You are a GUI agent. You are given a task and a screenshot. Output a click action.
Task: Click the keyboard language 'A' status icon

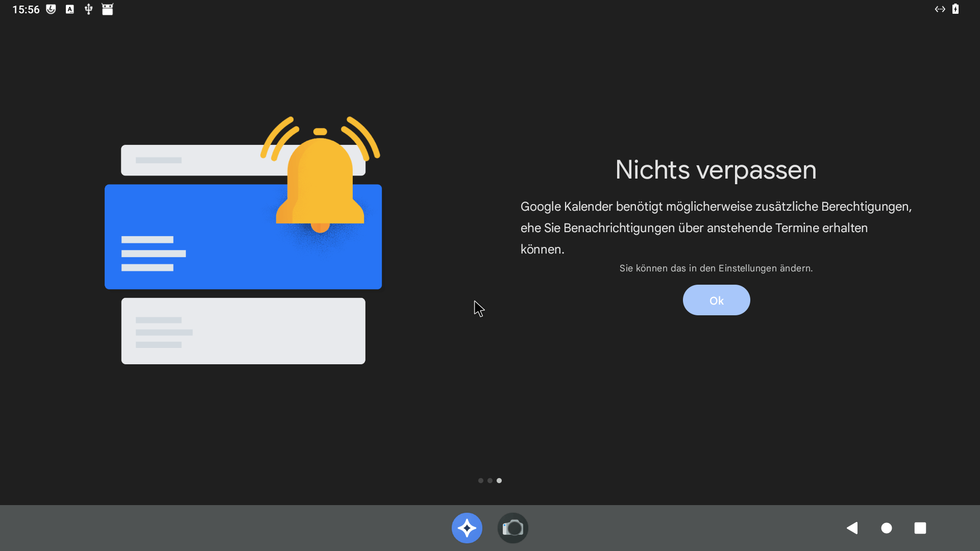coord(70,9)
